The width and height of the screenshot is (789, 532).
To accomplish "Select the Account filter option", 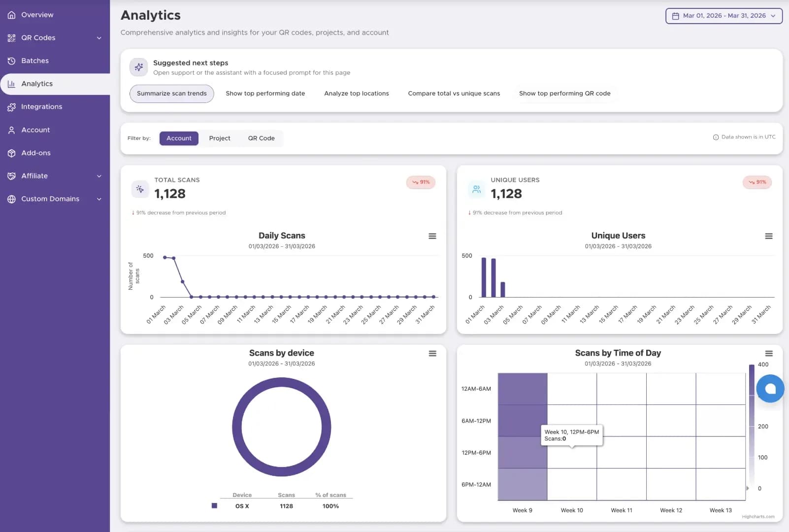I will 179,138.
